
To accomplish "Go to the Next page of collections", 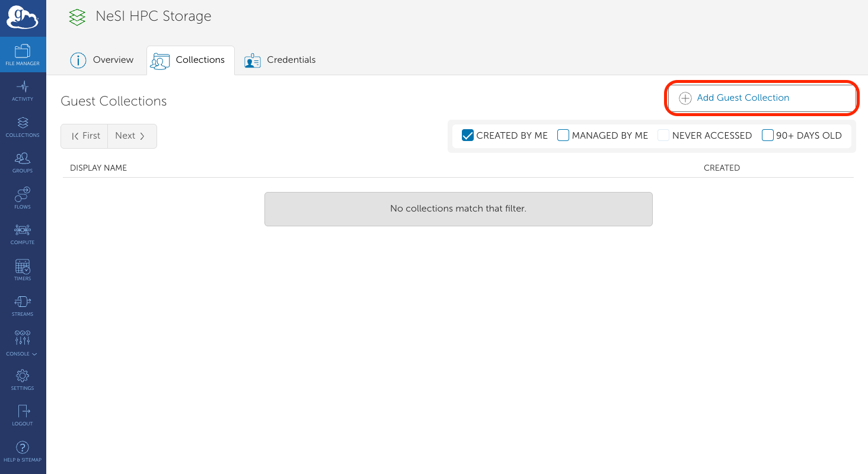I will pyautogui.click(x=132, y=136).
